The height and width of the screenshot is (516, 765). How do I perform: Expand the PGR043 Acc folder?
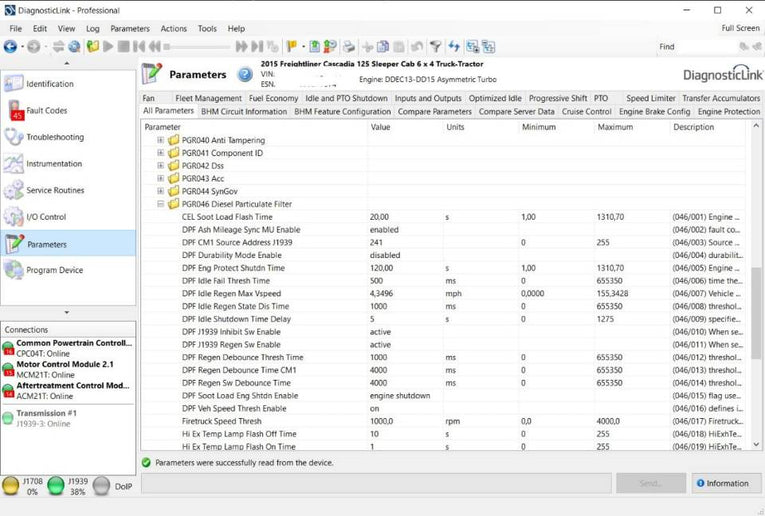point(160,178)
